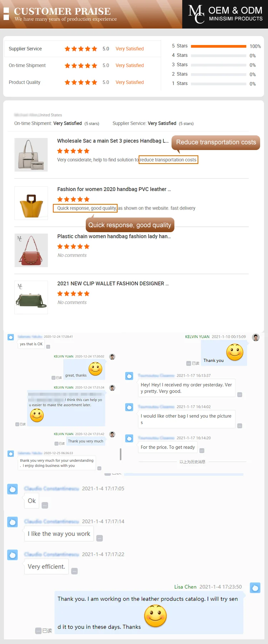Click the smiley emoji above 'great, thanks'
The image size is (268, 644).
point(95,369)
